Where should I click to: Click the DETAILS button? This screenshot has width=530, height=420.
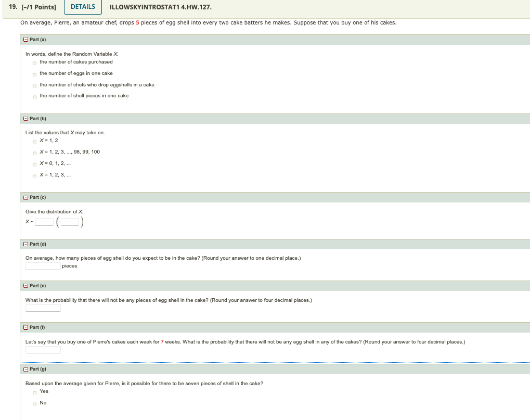click(x=82, y=7)
